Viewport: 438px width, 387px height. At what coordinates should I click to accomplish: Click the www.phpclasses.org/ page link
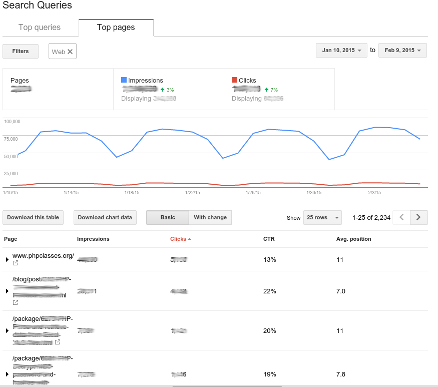coord(43,256)
